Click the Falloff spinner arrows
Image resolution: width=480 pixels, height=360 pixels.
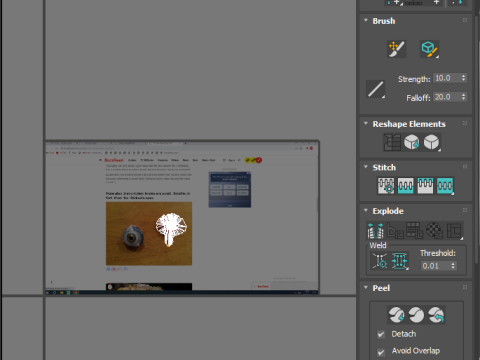464,97
